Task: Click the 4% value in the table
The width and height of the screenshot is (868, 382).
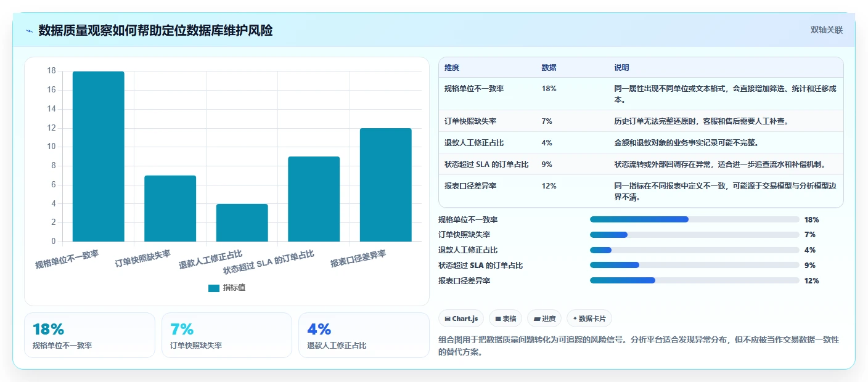Action: pyautogui.click(x=547, y=143)
